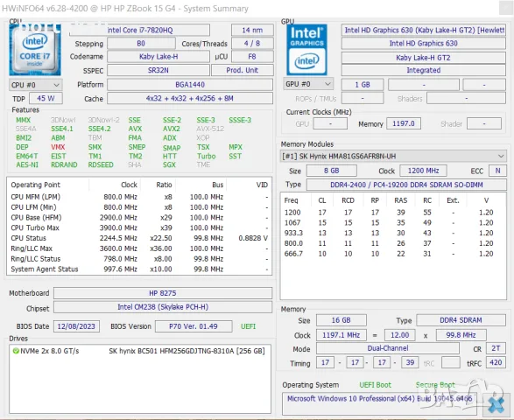Close the System Summary with the X button

point(496,405)
